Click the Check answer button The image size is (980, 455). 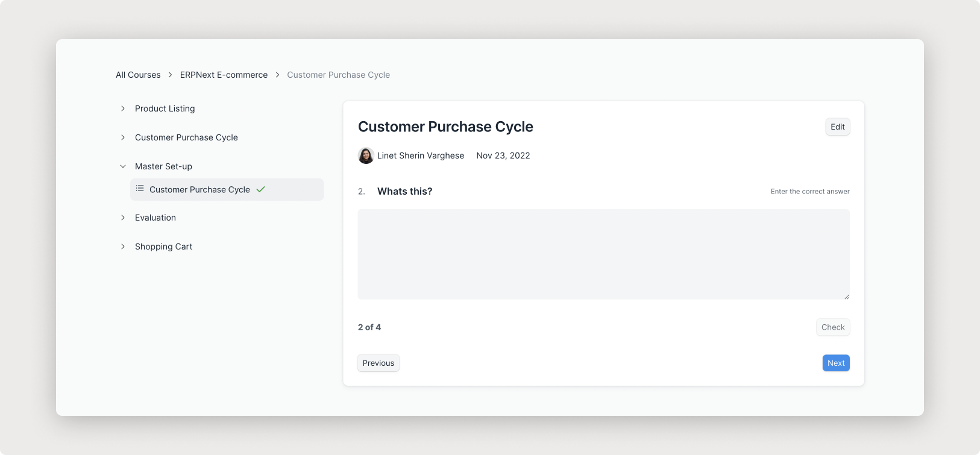click(x=833, y=327)
